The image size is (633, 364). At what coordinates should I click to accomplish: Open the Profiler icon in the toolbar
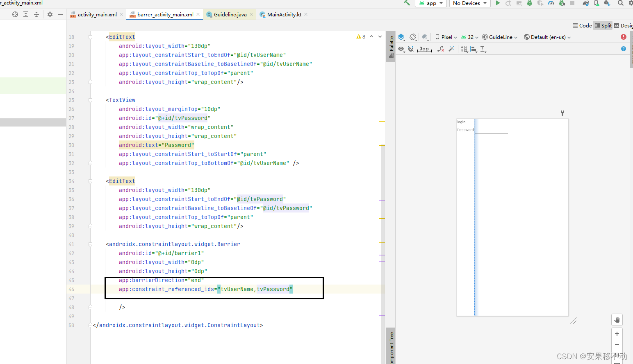tap(552, 3)
